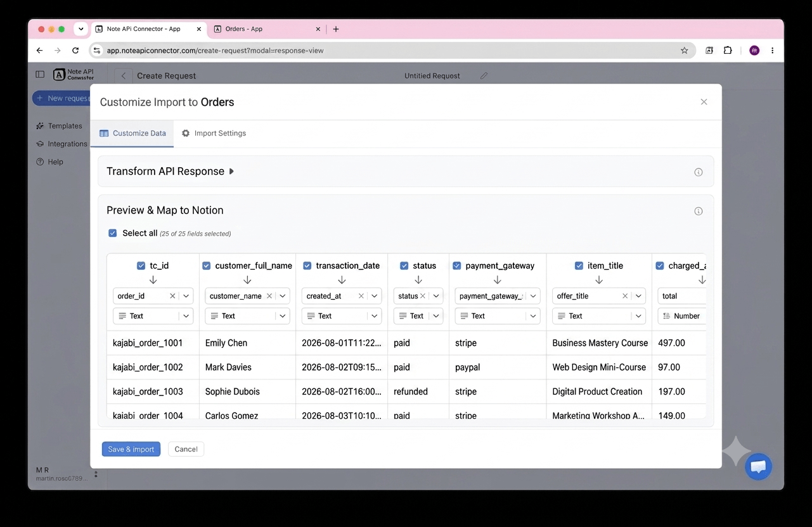
Task: Uncheck the charged_a column checkbox
Action: coord(660,266)
